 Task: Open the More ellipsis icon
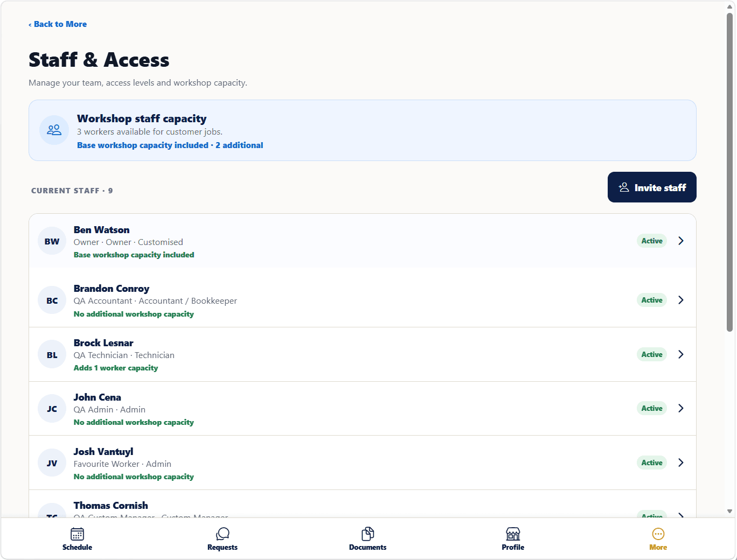[x=658, y=534]
